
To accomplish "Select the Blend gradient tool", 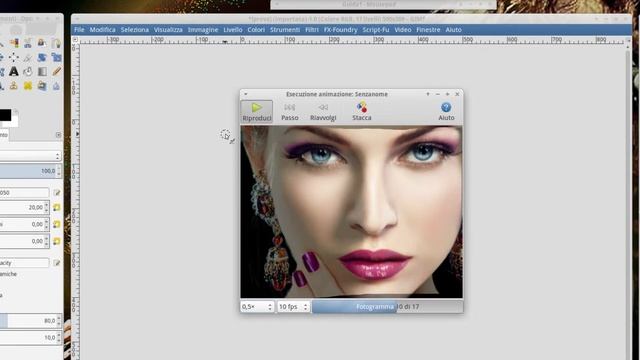I will (x=42, y=71).
